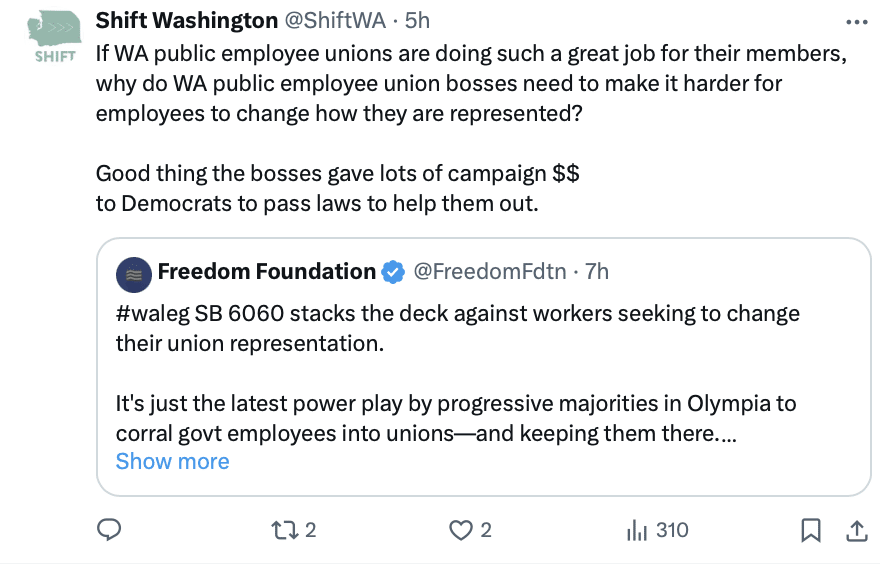Click the 5h tweet timestamp
880x564 pixels.
tap(417, 20)
